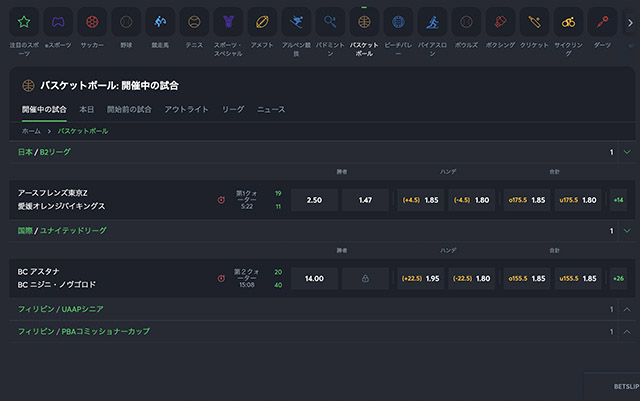
Task: Go to ホーム breadcrumb link
Action: tap(31, 131)
